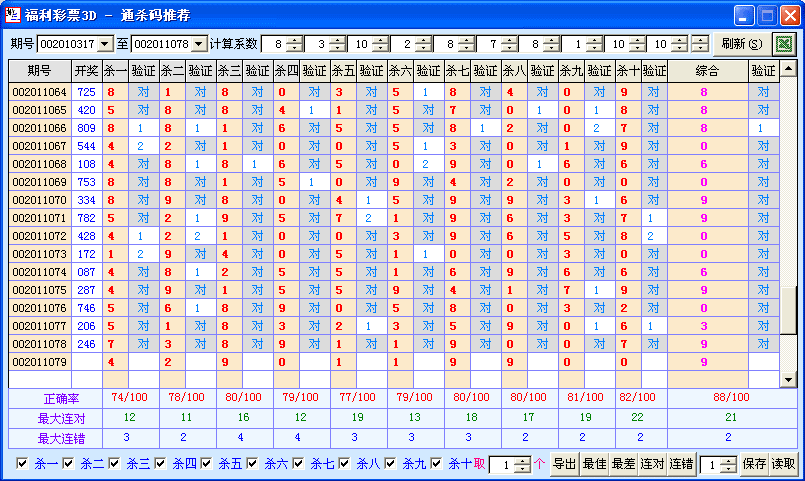Click the 杀一 column header
Viewport: 805px width, 481px height.
[115, 71]
